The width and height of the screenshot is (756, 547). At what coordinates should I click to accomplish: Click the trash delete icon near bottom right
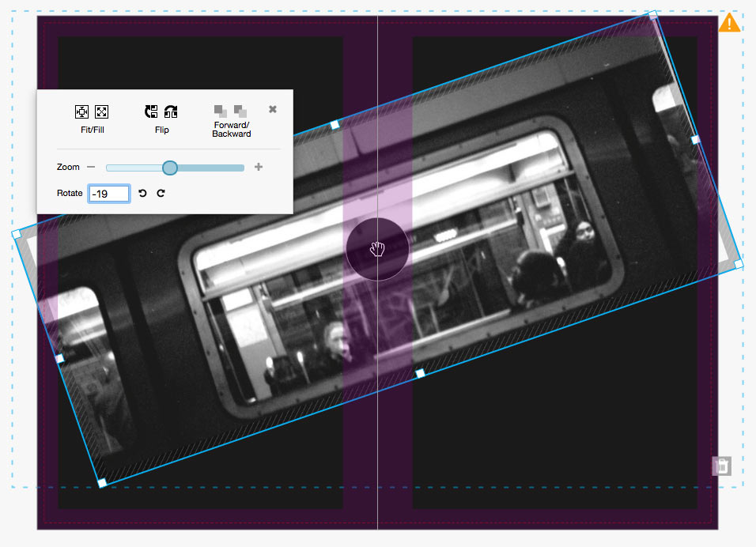722,467
